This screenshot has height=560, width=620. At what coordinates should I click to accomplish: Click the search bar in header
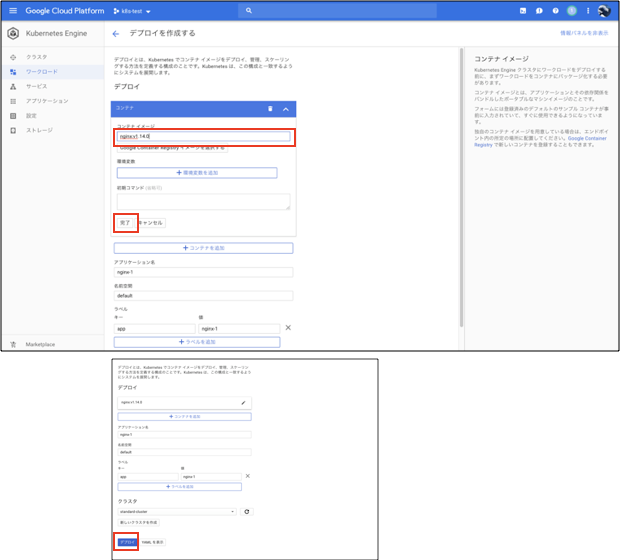tap(337, 11)
